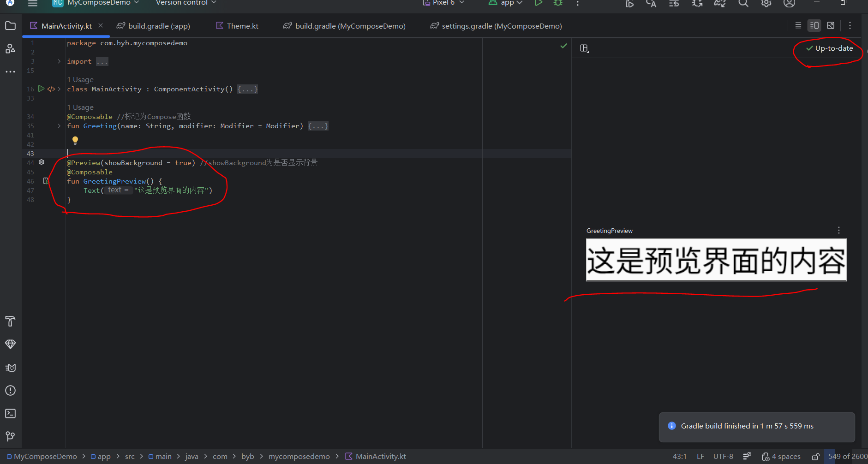Open IDE settings gear icon
The height and width of the screenshot is (464, 868).
766,3
